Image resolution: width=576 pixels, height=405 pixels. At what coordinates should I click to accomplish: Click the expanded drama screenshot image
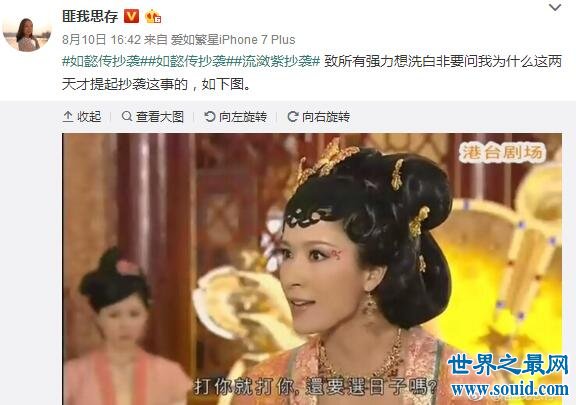[312, 269]
